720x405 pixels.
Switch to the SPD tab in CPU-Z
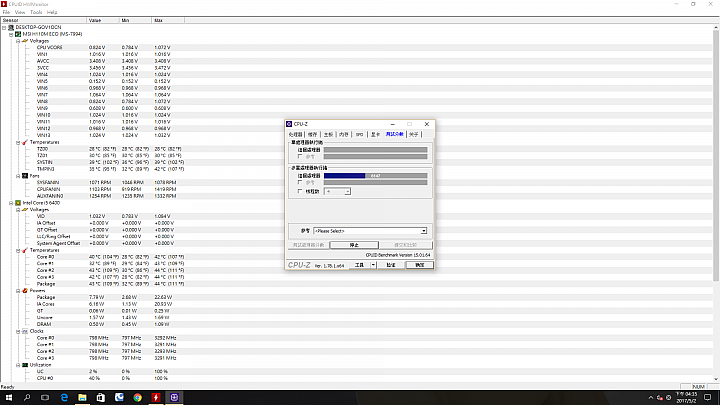[x=360, y=135]
